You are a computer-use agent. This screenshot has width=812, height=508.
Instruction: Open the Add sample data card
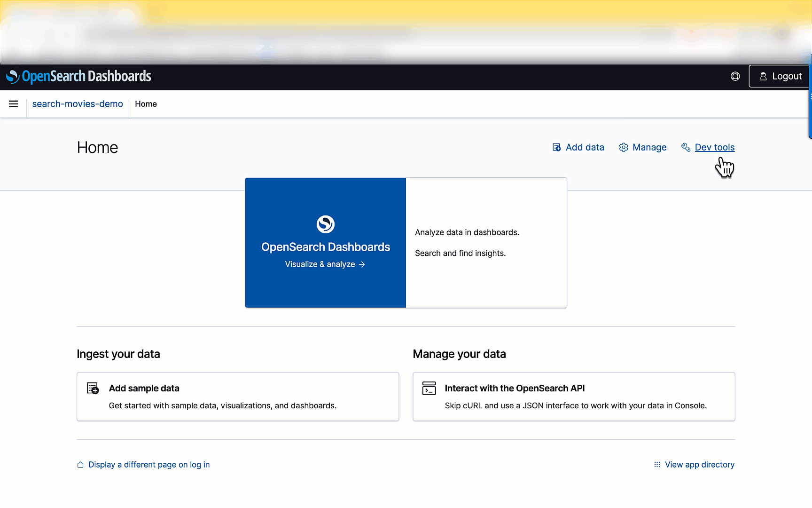238,397
